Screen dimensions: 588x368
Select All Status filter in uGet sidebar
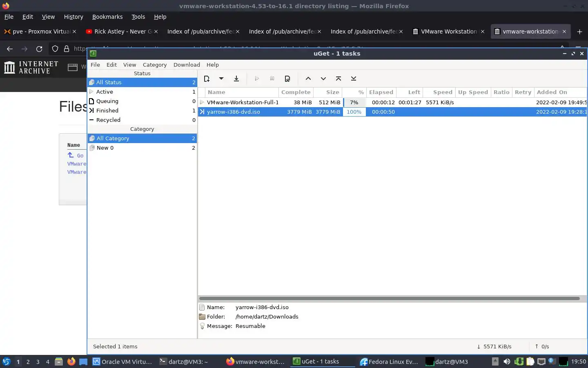click(x=142, y=82)
